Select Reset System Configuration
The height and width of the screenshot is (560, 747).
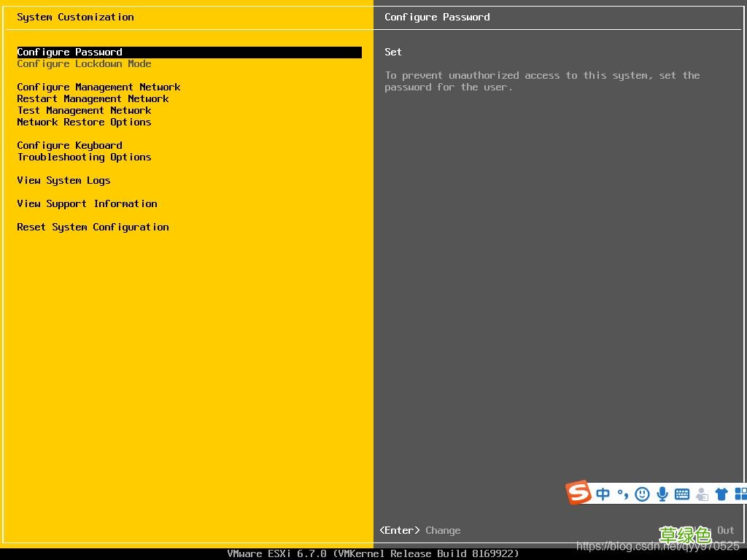click(93, 227)
